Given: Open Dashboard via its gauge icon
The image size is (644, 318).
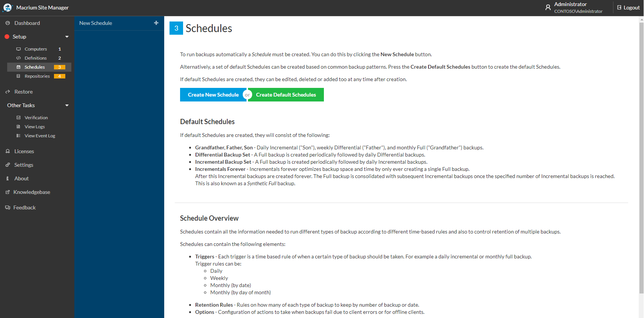Looking at the screenshot, I should pyautogui.click(x=8, y=23).
